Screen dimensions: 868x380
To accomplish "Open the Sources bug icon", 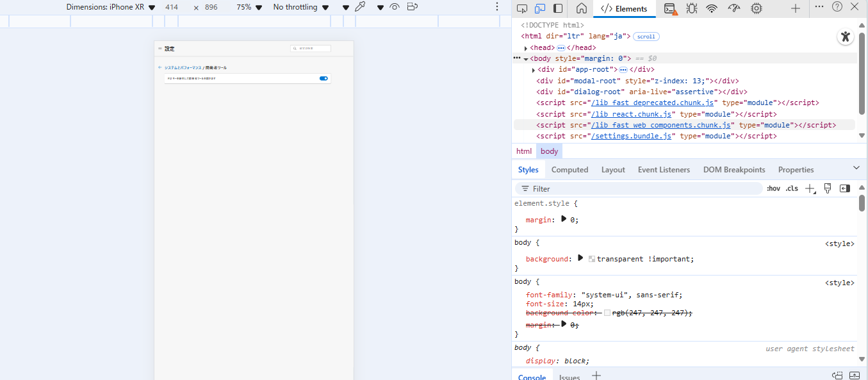I will click(691, 8).
